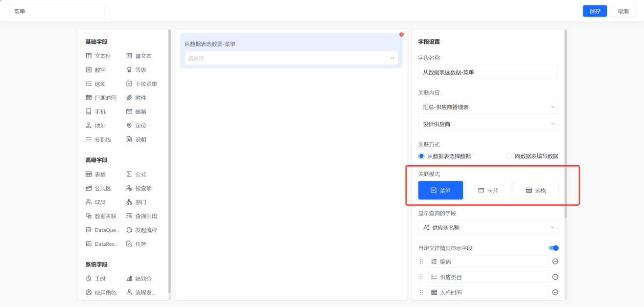Add the 日期时间 date-time field
The width and height of the screenshot is (644, 307).
(101, 98)
